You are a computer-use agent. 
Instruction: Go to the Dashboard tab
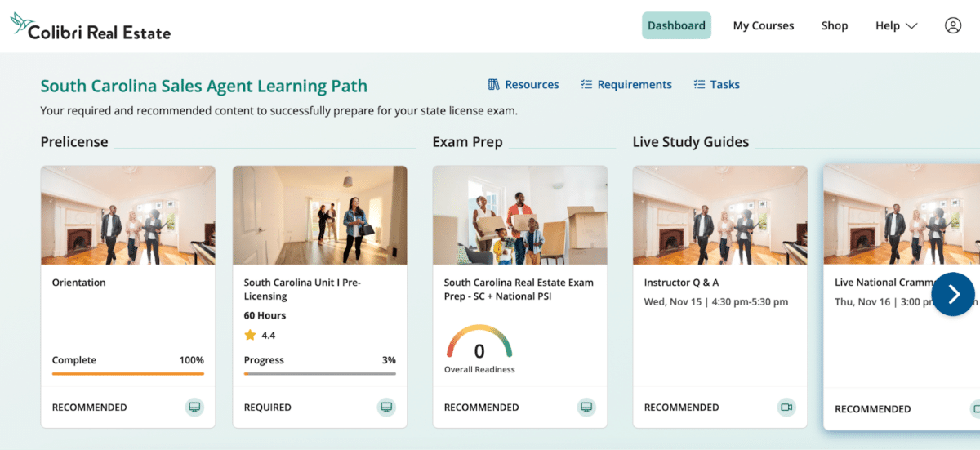[676, 25]
